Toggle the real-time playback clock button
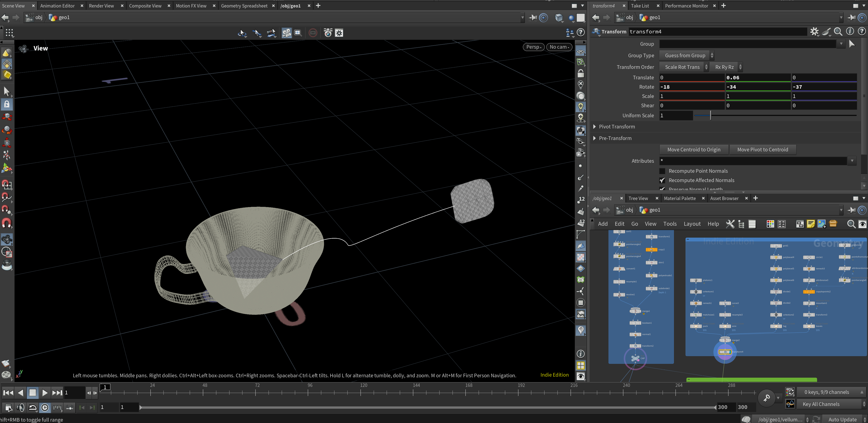The width and height of the screenshot is (868, 423). point(45,408)
